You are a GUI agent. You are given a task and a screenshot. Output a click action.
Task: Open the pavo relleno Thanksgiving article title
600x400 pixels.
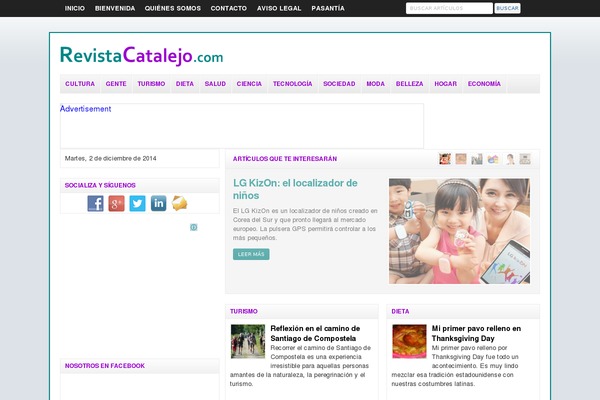476,333
